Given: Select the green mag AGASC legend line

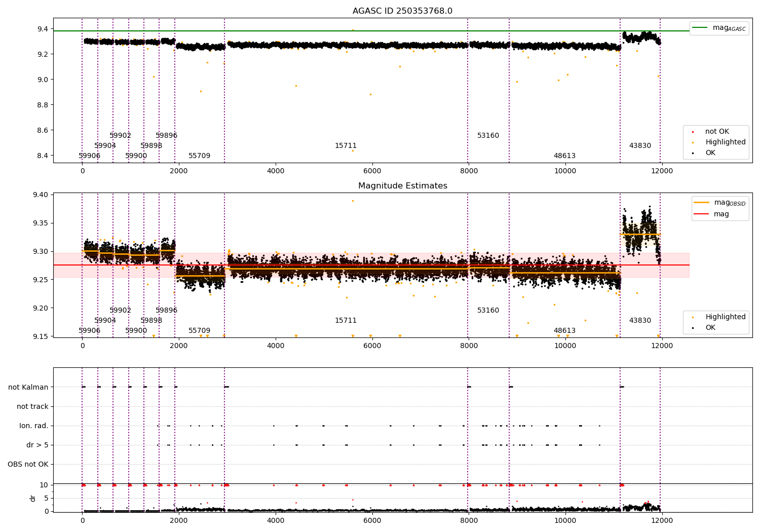Looking at the screenshot, I should (700, 27).
